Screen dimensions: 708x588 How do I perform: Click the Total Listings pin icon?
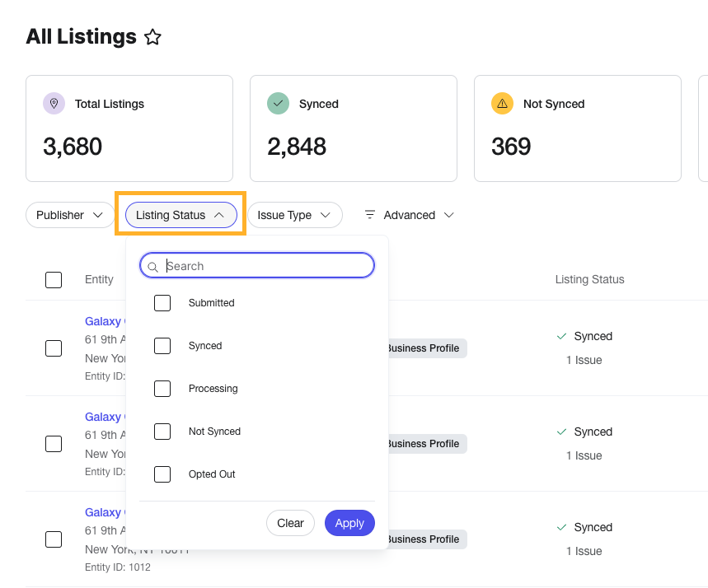(x=54, y=103)
